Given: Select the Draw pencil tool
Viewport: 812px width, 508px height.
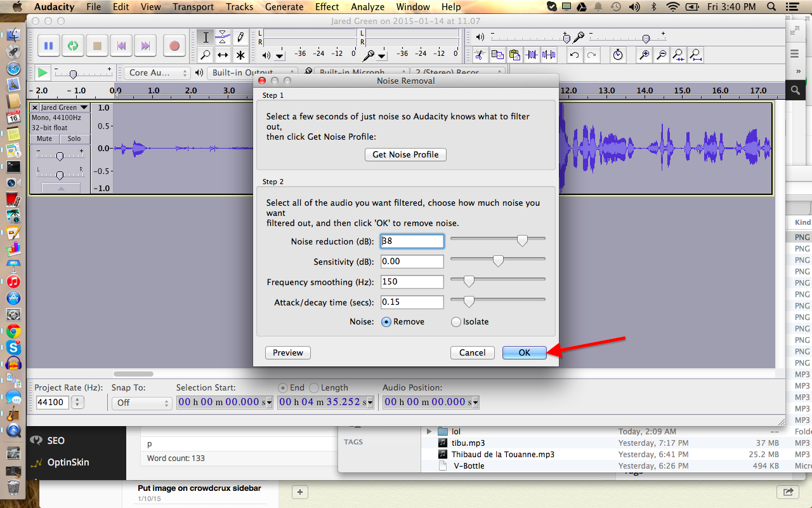Looking at the screenshot, I should pyautogui.click(x=240, y=37).
